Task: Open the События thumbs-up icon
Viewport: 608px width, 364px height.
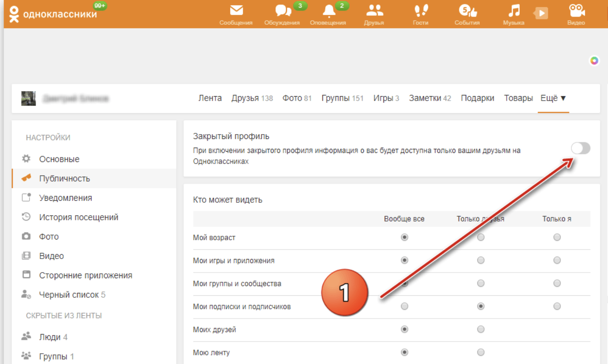Action: (467, 10)
